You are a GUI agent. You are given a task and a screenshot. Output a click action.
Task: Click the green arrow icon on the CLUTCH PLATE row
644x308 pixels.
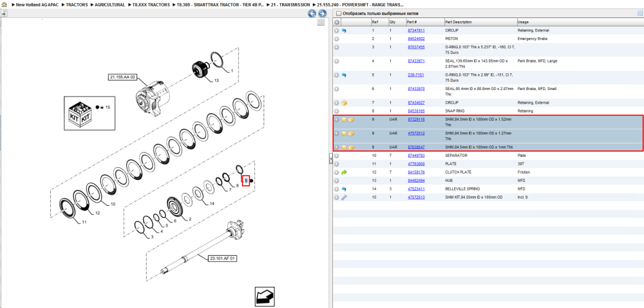coord(344,172)
